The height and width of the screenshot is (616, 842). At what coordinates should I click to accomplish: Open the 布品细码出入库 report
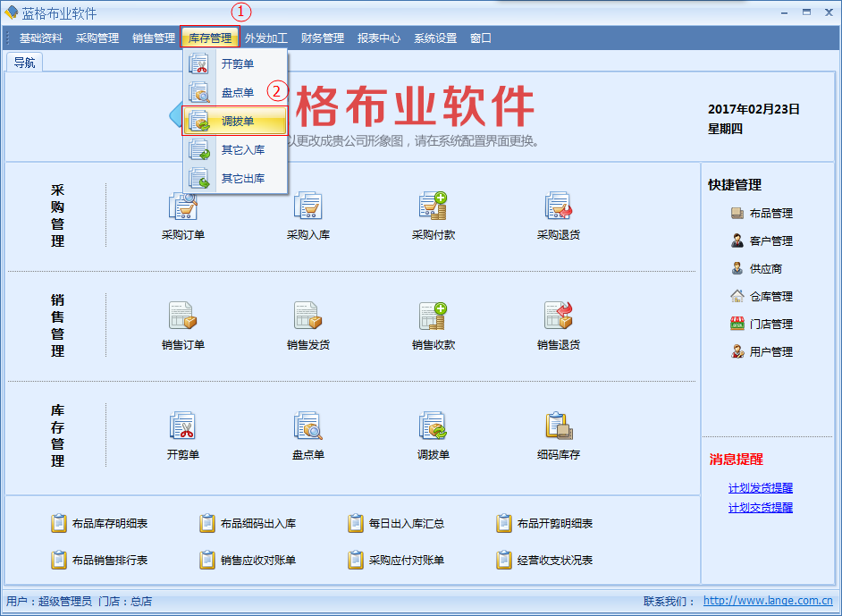click(248, 524)
